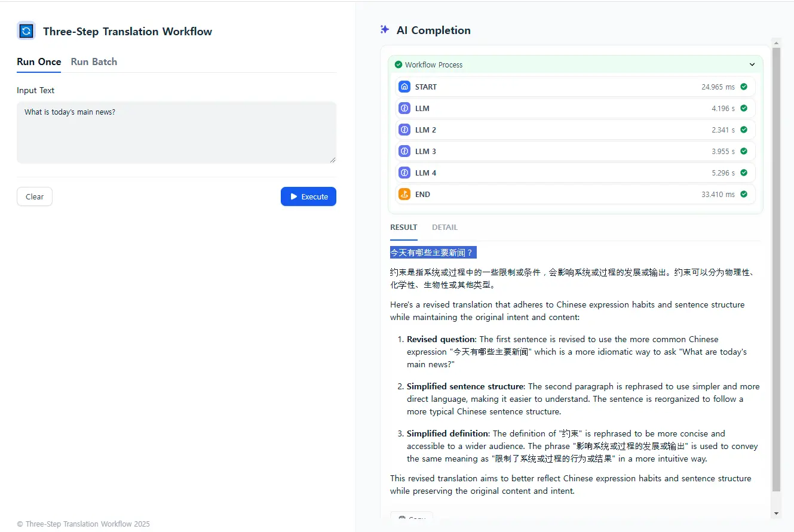The image size is (794, 532).
Task: Click inside the Input Text field
Action: click(176, 133)
